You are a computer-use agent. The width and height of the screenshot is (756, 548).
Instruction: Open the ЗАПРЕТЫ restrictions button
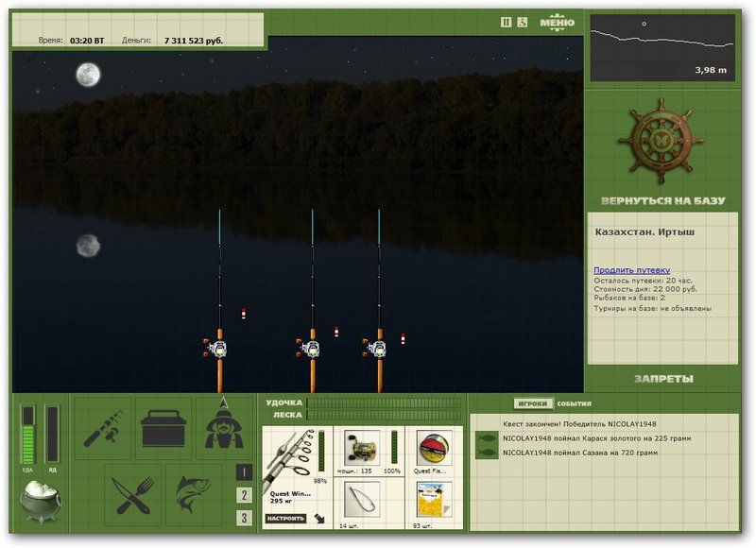(x=663, y=379)
